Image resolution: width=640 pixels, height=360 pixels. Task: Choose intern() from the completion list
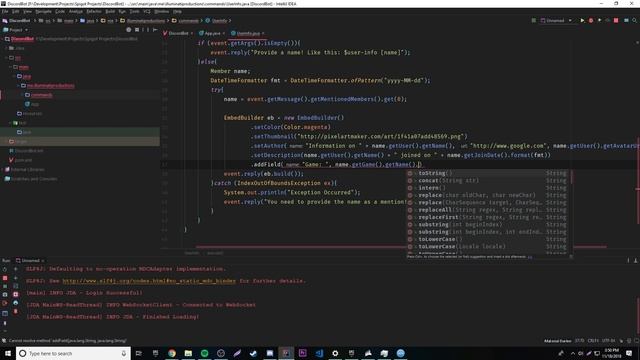pos(489,188)
